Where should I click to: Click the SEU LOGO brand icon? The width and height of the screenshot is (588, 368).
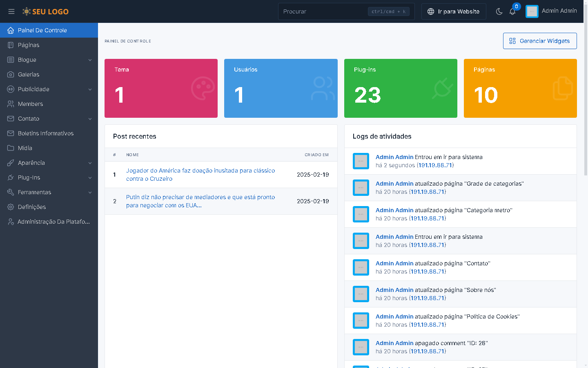[x=27, y=11]
